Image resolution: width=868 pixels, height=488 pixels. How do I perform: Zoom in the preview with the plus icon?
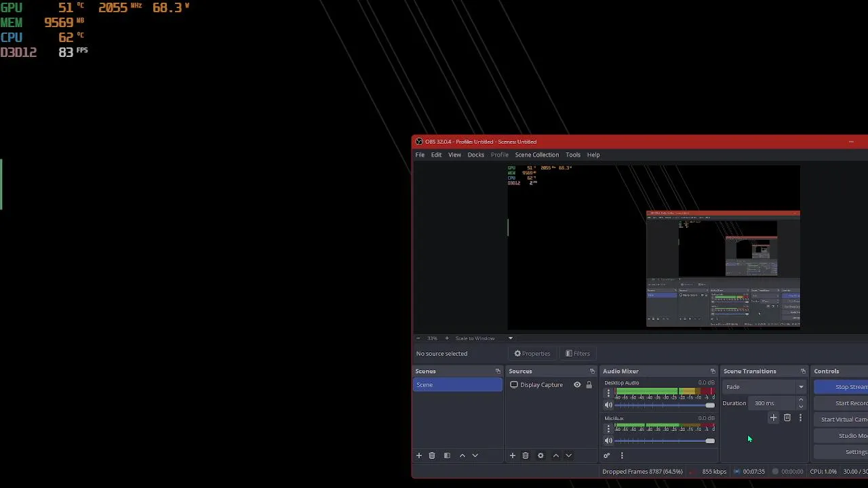click(446, 338)
